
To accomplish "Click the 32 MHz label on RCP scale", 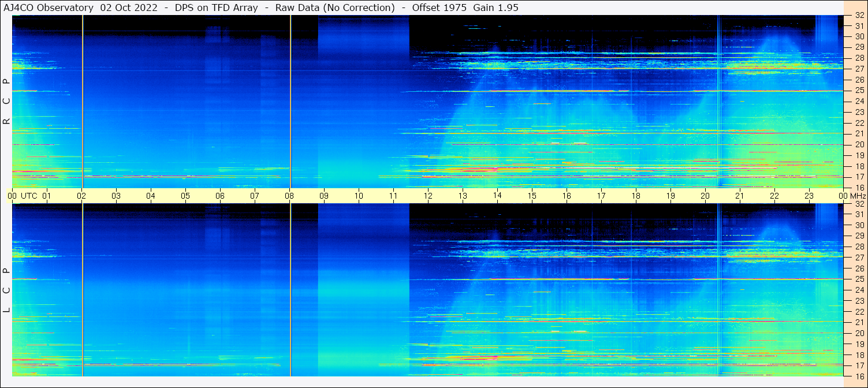I will 859,16.
